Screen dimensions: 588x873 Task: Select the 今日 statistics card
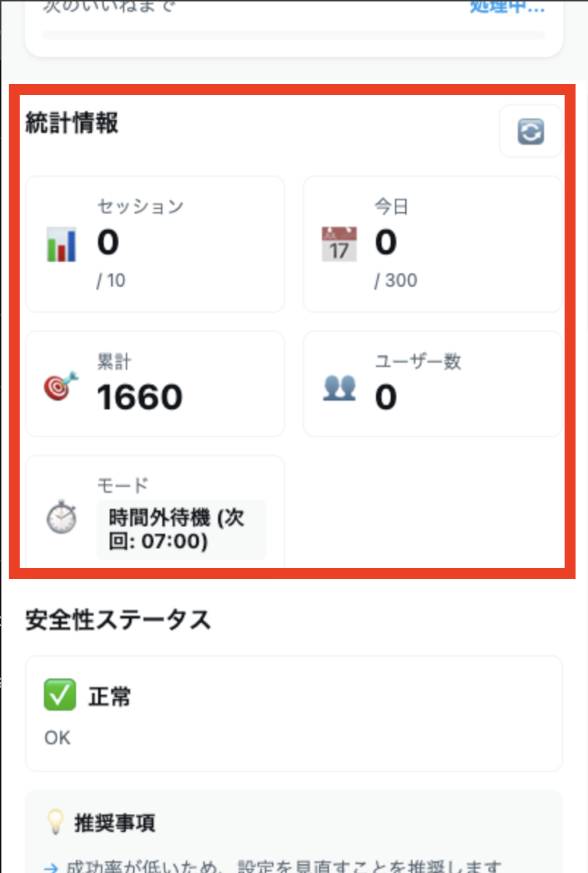[433, 244]
